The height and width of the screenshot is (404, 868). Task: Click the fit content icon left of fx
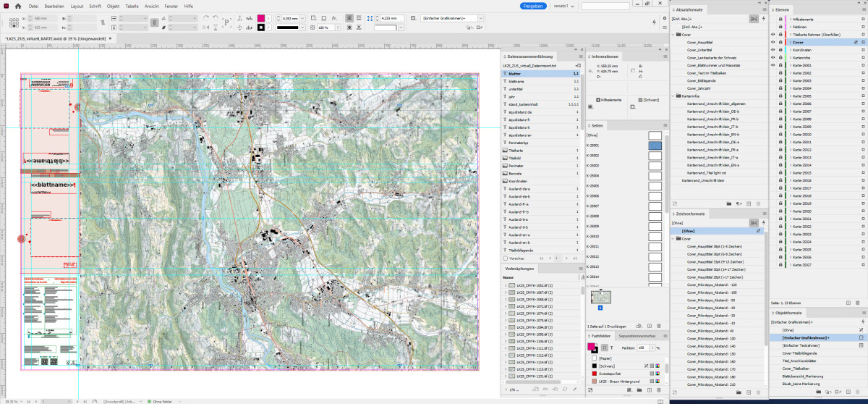[324, 18]
